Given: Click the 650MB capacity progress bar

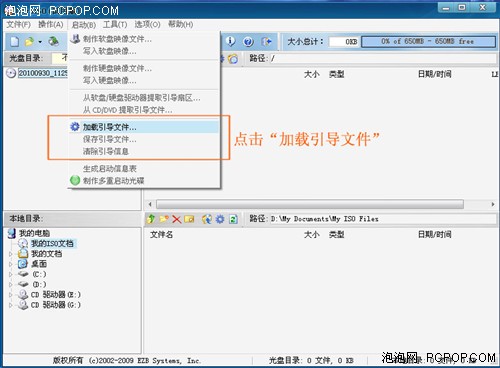Looking at the screenshot, I should click(428, 42).
